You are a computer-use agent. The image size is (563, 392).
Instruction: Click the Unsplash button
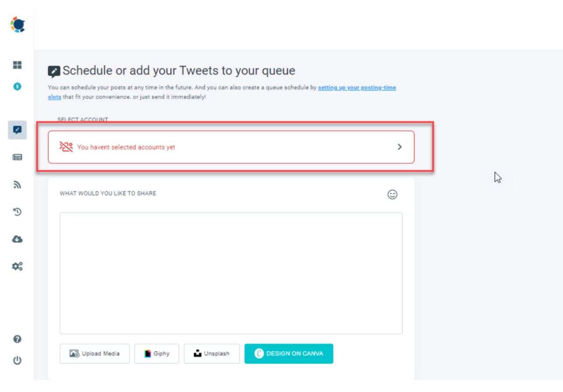click(212, 353)
